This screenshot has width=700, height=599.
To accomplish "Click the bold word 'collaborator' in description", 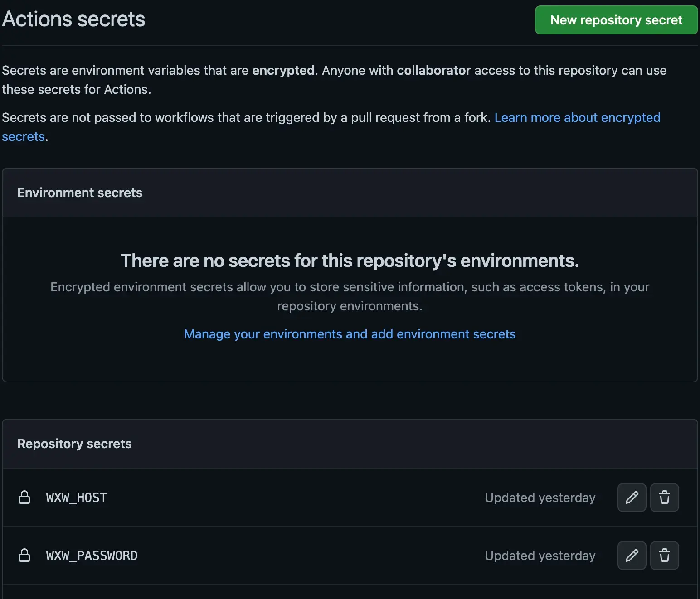I will point(433,70).
